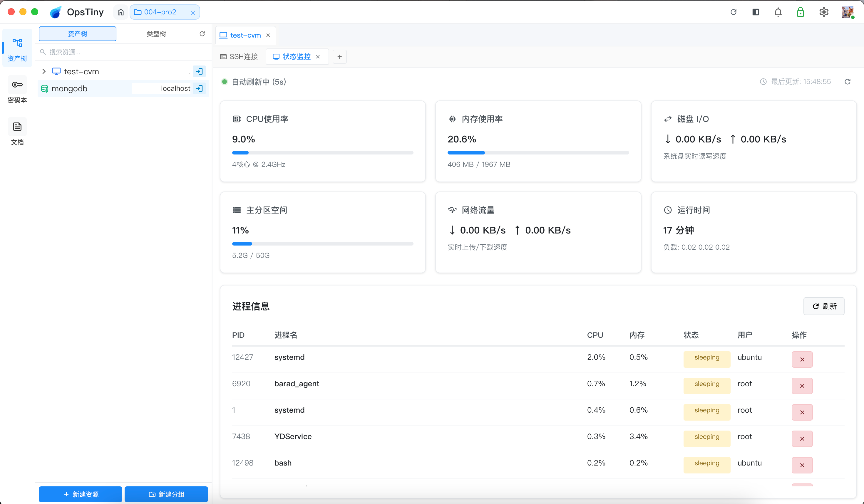Kill the bash process 12498
This screenshot has width=864, height=504.
point(802,465)
